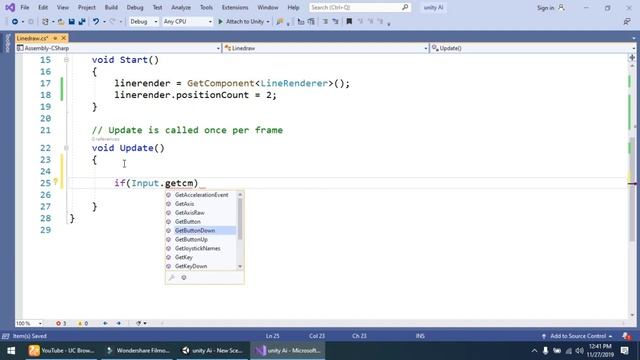Viewport: 640px width, 360px height.
Task: Click the warning count indicator
Action: coord(83,323)
